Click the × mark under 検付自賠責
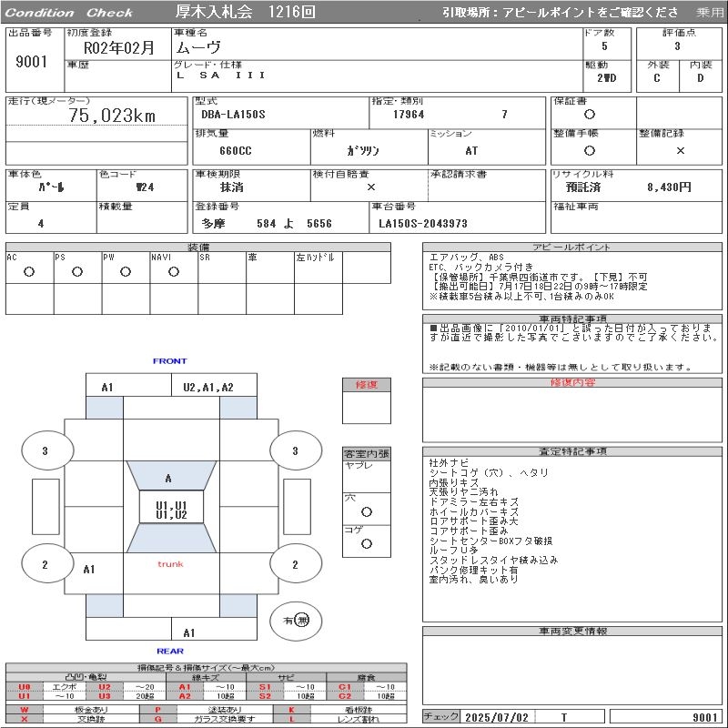The image size is (728, 728). pyautogui.click(x=371, y=187)
